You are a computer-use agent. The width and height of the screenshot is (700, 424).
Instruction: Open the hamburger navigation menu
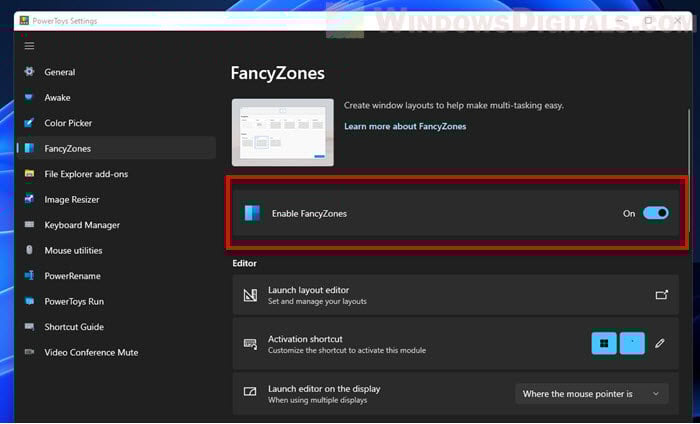pyautogui.click(x=29, y=46)
